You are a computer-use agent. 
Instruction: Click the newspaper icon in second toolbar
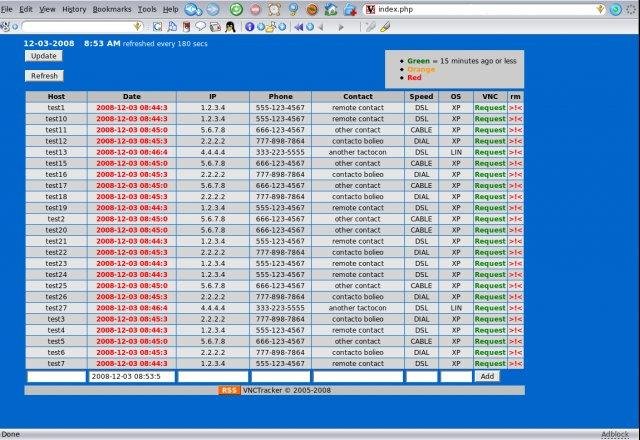(215, 27)
